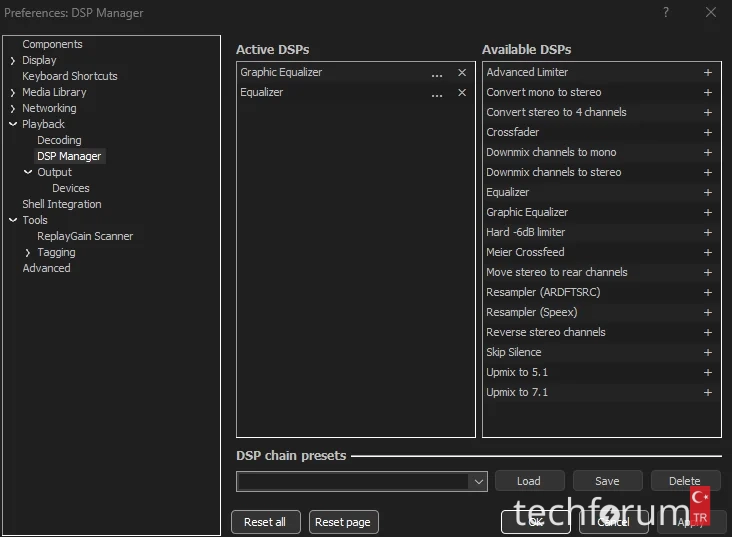Viewport: 732px width, 537px height.
Task: Collapse the Tools tree node
Action: [x=13, y=220]
